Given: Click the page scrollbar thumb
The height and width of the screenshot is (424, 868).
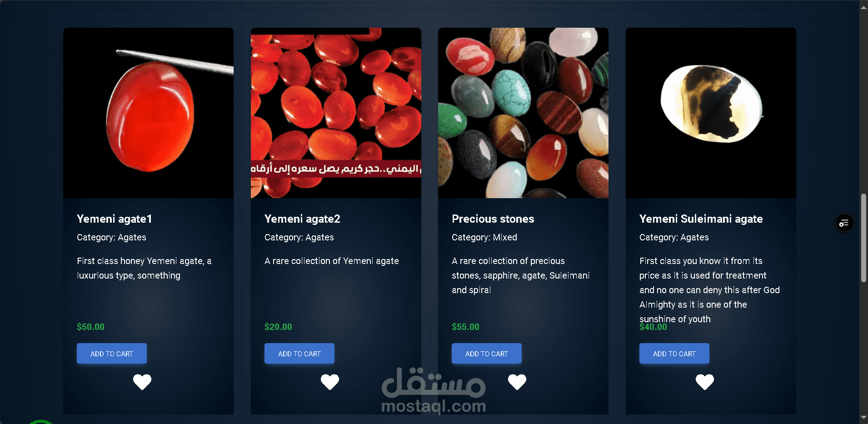Looking at the screenshot, I should [863, 238].
